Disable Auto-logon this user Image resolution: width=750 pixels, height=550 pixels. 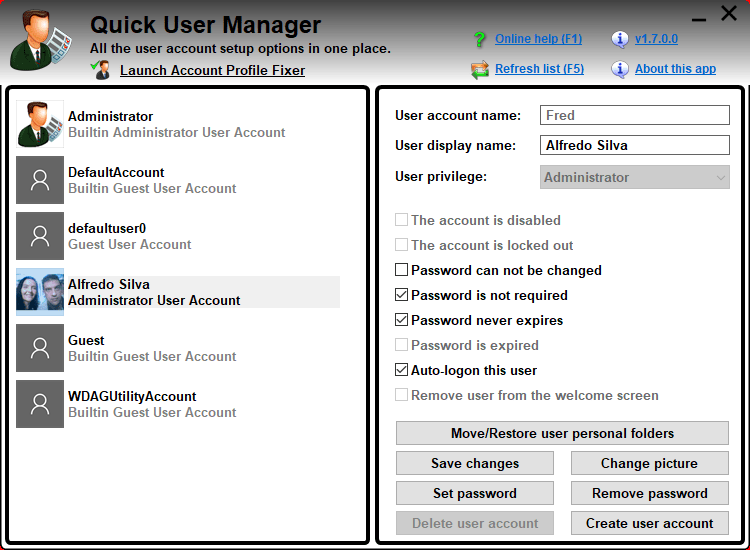402,370
